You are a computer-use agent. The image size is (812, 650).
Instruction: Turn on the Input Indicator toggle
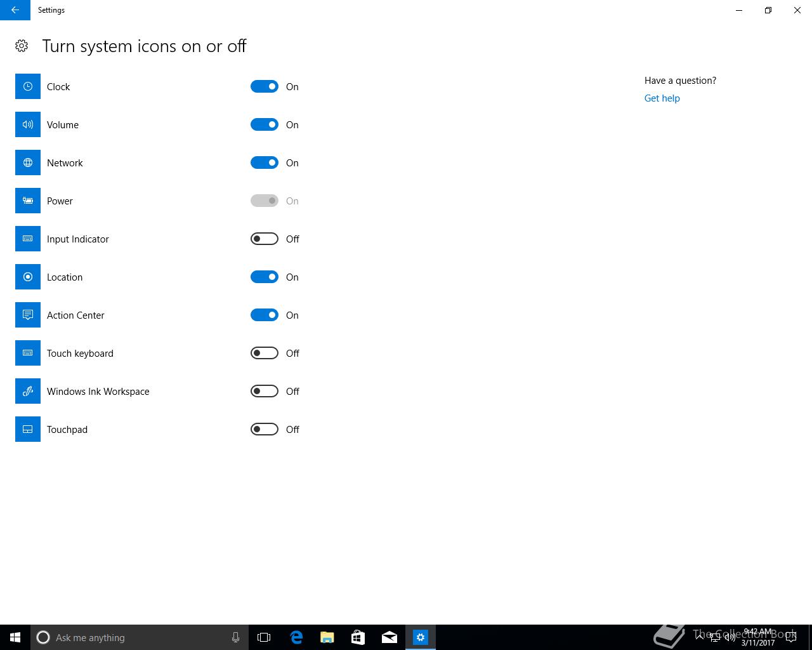[x=265, y=239]
